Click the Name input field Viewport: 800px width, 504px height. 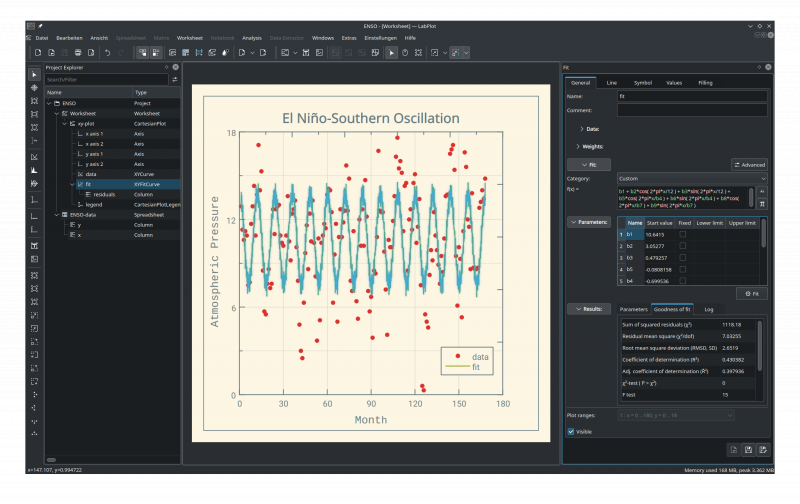point(692,96)
